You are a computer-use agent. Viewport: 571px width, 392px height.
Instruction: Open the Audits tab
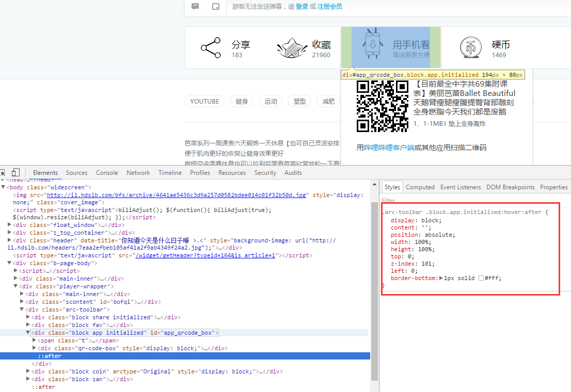[x=293, y=172]
